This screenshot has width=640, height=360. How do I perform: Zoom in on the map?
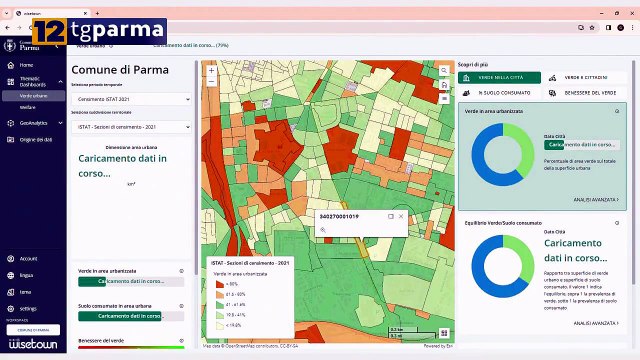[211, 71]
